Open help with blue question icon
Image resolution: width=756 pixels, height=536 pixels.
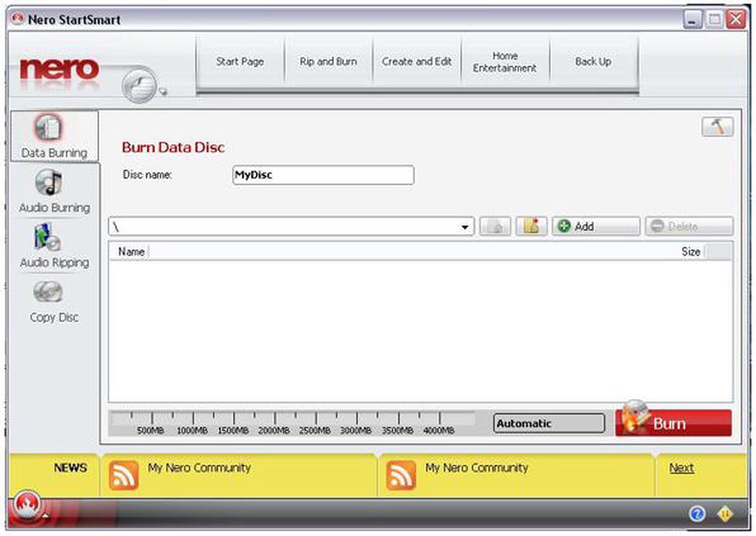click(698, 514)
